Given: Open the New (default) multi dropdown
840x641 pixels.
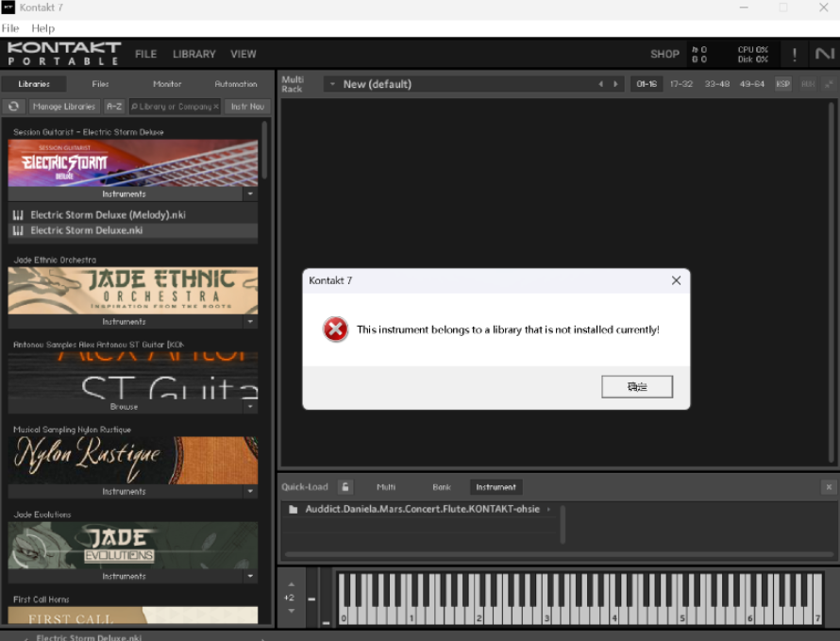Looking at the screenshot, I should (x=331, y=84).
